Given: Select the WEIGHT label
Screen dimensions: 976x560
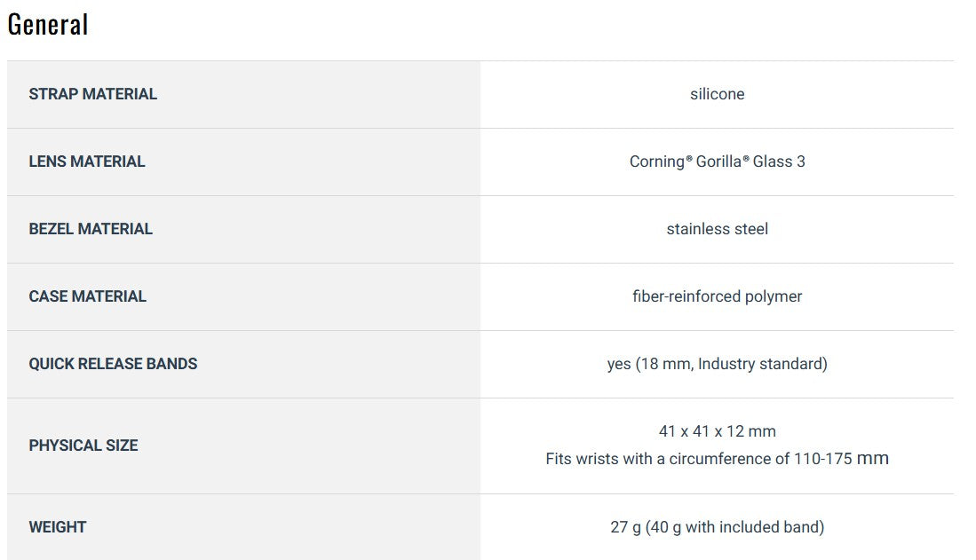Looking at the screenshot, I should [57, 527].
